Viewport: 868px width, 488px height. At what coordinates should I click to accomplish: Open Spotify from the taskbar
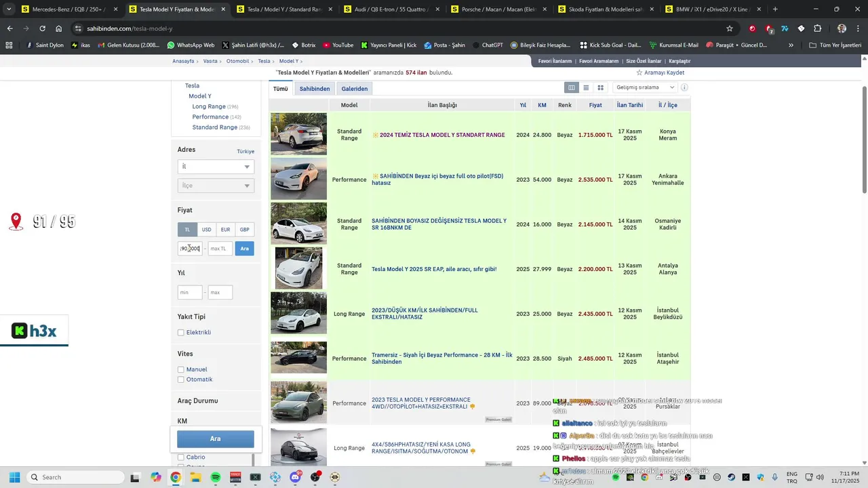pyautogui.click(x=216, y=477)
